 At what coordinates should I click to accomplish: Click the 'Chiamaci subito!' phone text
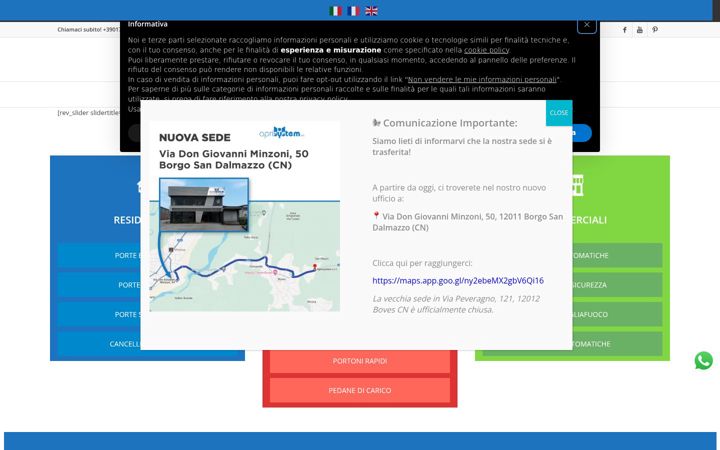[88, 29]
